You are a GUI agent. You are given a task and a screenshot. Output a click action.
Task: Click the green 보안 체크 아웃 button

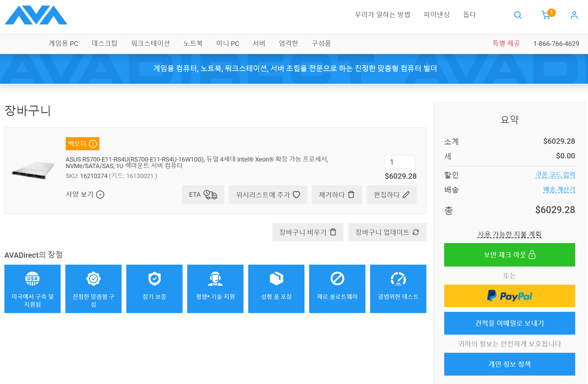[x=510, y=255]
